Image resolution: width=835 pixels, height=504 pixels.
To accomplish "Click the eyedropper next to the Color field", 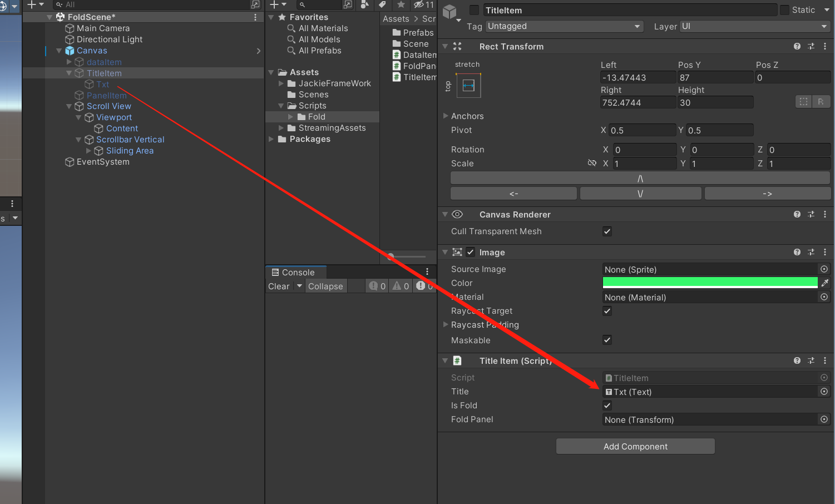I will [825, 283].
